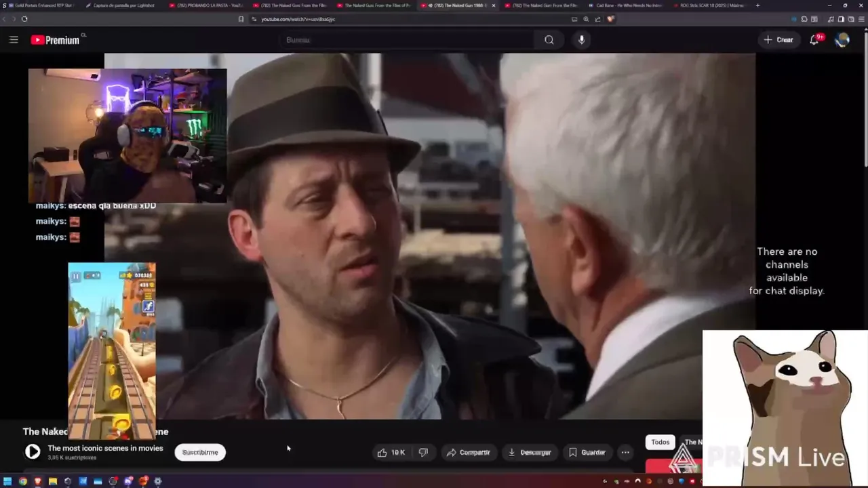Click the 3,95 K suscriptores text

[x=72, y=457]
